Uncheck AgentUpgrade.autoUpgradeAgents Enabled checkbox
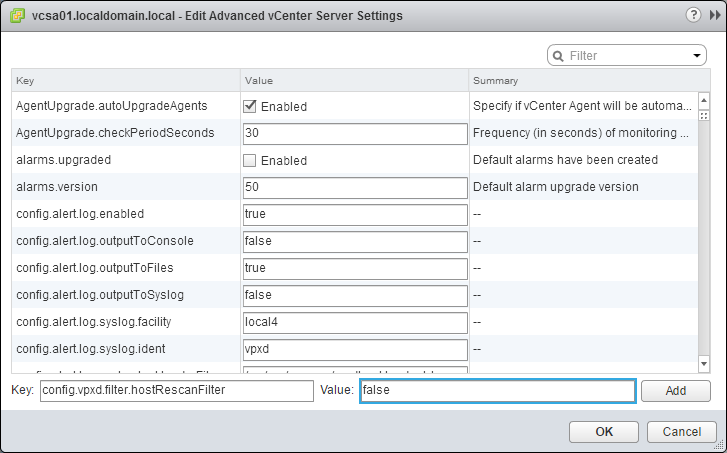Viewport: 727px width, 453px height. coord(249,106)
